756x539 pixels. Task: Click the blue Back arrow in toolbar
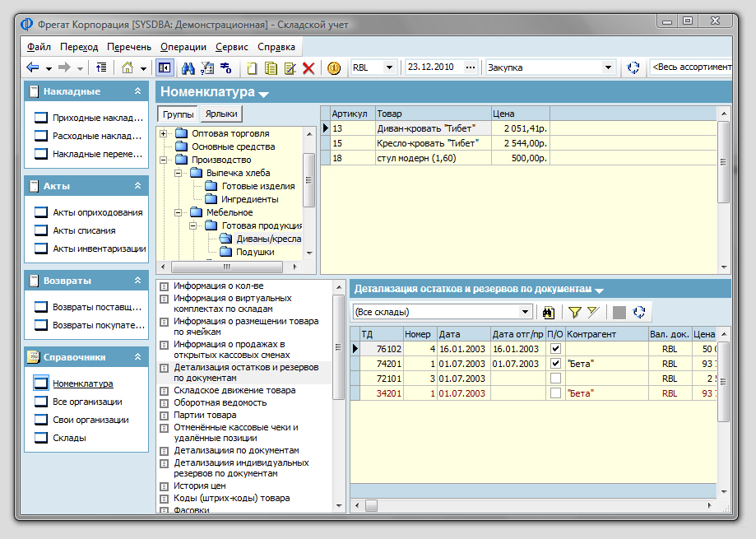click(x=33, y=68)
